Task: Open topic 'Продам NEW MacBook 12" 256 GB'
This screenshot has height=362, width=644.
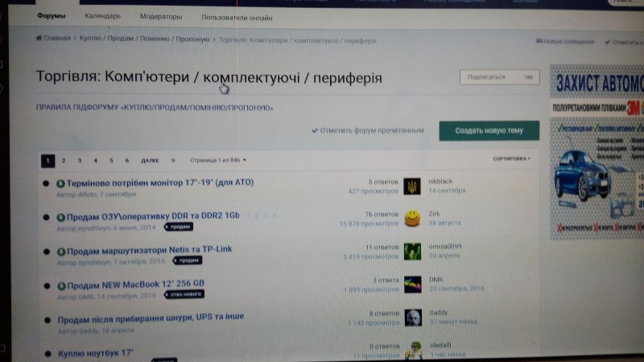Action: 135,284
